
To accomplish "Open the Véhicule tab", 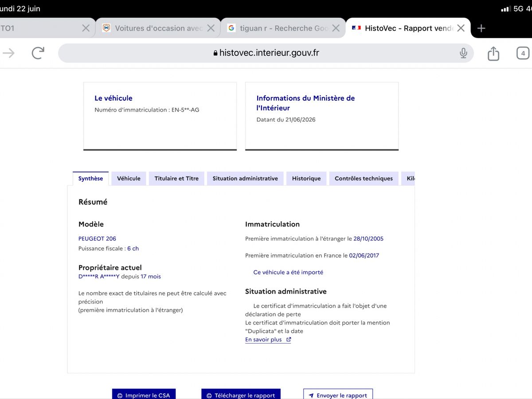I will click(x=129, y=179).
